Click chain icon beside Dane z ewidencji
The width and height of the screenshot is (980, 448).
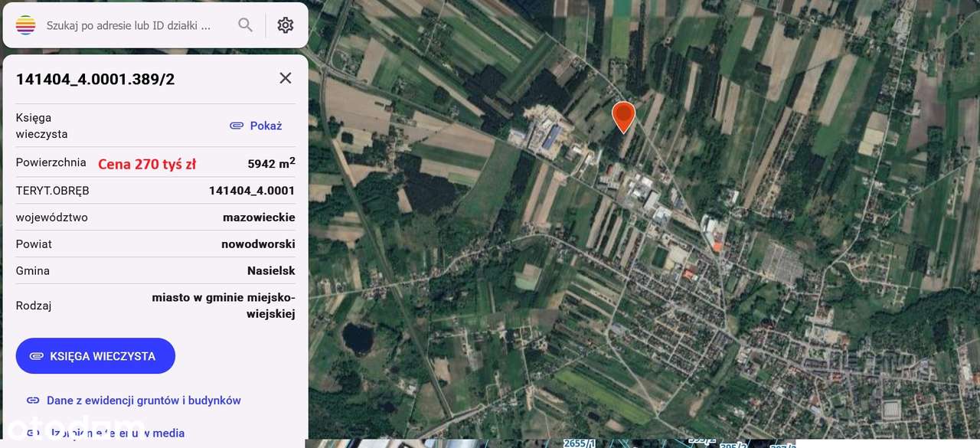33,401
